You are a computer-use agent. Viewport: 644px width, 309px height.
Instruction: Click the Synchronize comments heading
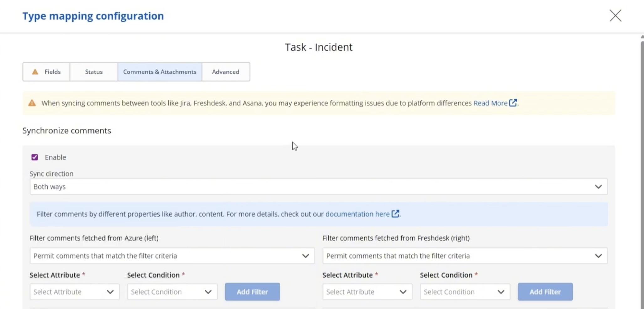[66, 130]
